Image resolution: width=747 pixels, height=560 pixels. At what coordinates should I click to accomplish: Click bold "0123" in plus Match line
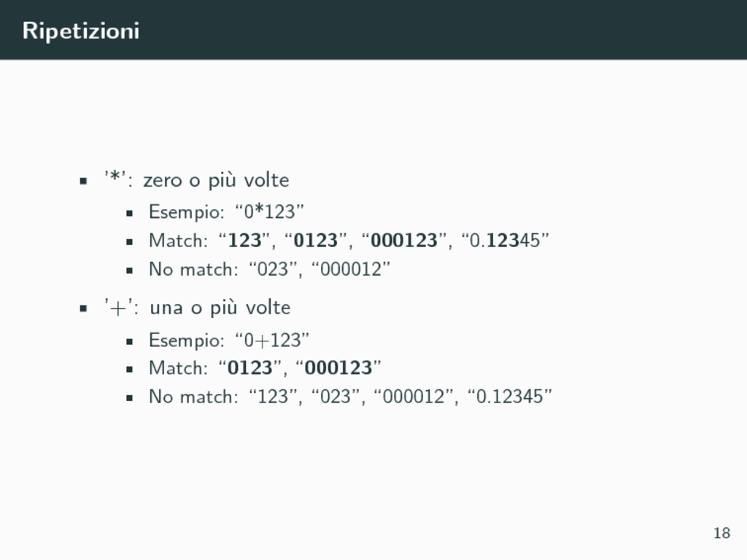tap(250, 367)
